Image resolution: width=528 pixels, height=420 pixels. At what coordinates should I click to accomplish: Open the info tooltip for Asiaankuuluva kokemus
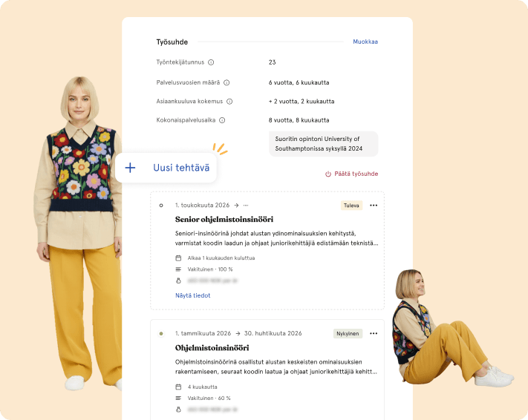click(x=229, y=102)
